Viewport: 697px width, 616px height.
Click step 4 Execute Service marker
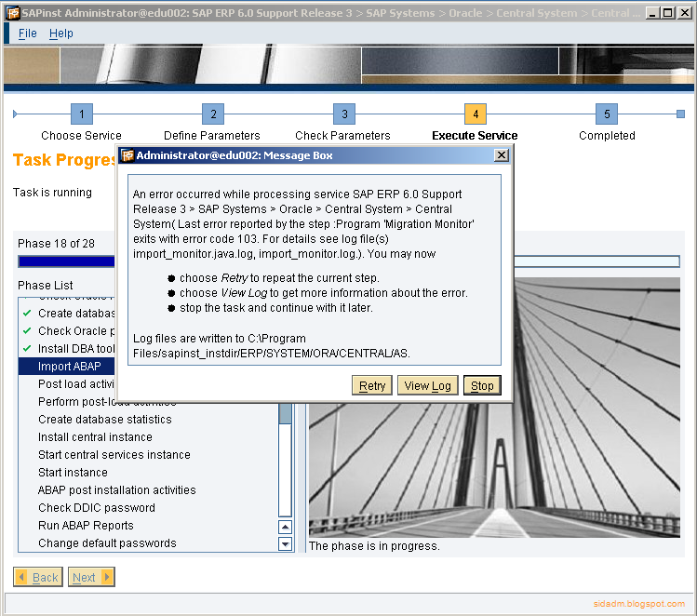point(476,114)
